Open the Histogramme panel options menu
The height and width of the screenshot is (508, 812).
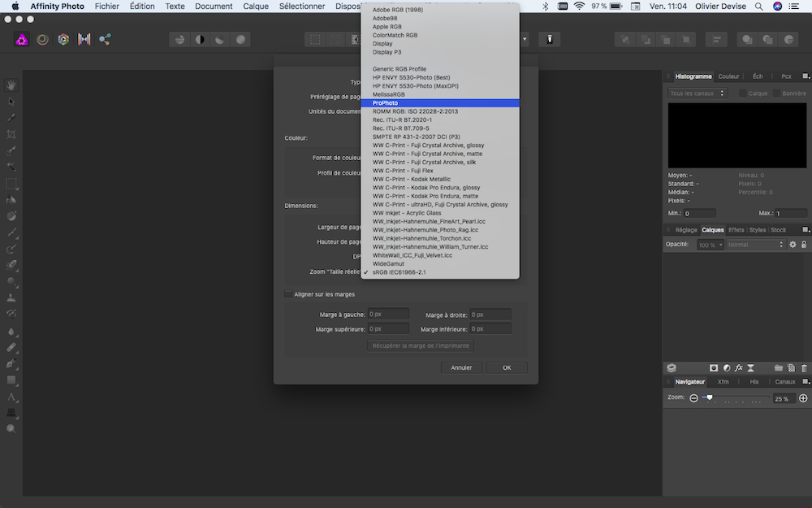[806, 76]
